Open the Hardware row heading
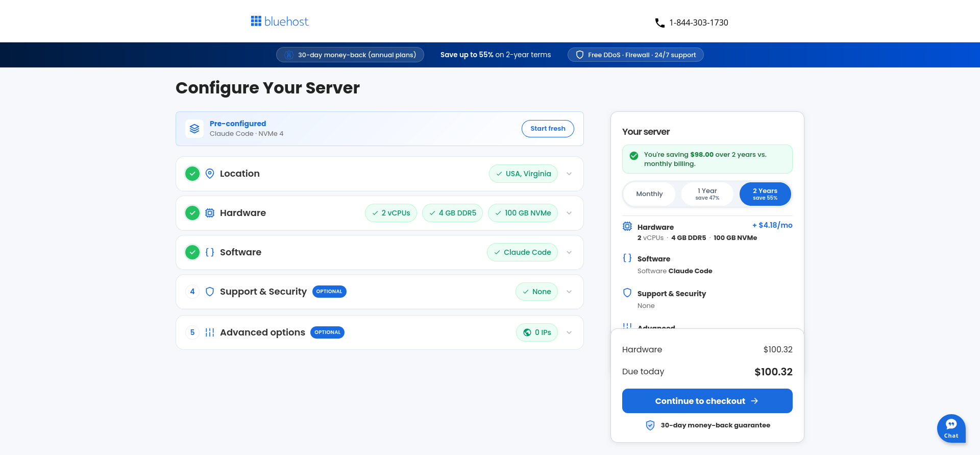The width and height of the screenshot is (980, 455). click(x=243, y=213)
